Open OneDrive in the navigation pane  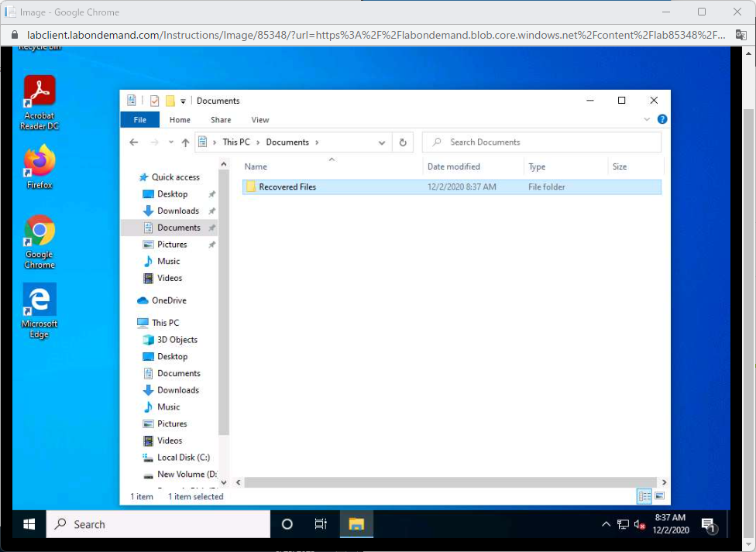click(x=170, y=300)
